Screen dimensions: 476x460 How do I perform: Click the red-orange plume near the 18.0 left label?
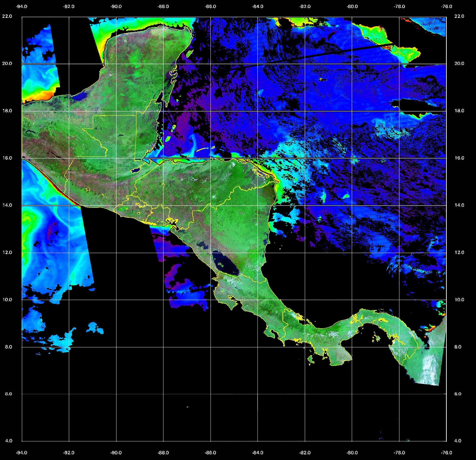(x=40, y=96)
